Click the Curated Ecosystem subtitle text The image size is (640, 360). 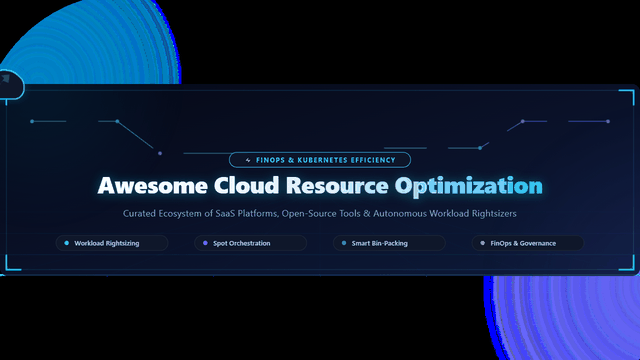tap(320, 213)
